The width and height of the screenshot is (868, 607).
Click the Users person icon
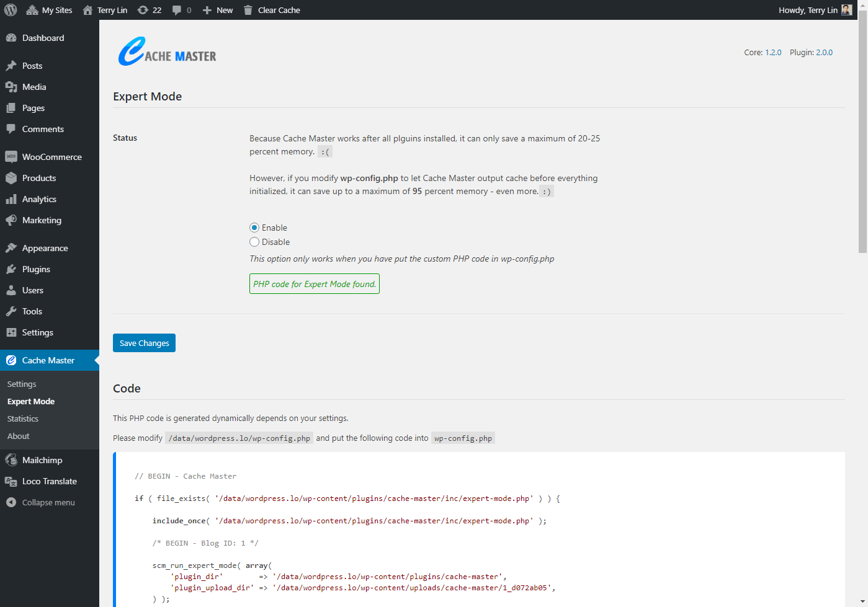(11, 290)
